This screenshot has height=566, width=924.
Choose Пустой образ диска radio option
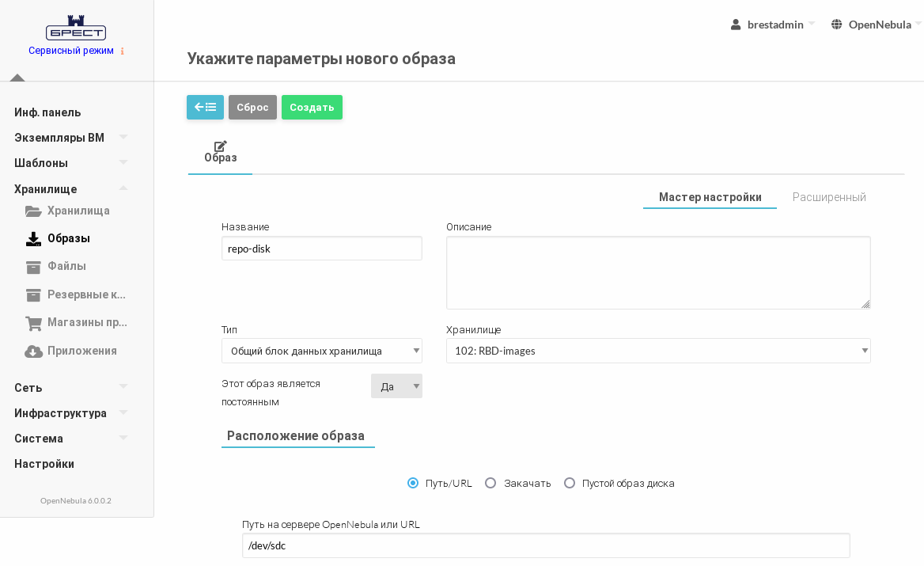pyautogui.click(x=570, y=483)
